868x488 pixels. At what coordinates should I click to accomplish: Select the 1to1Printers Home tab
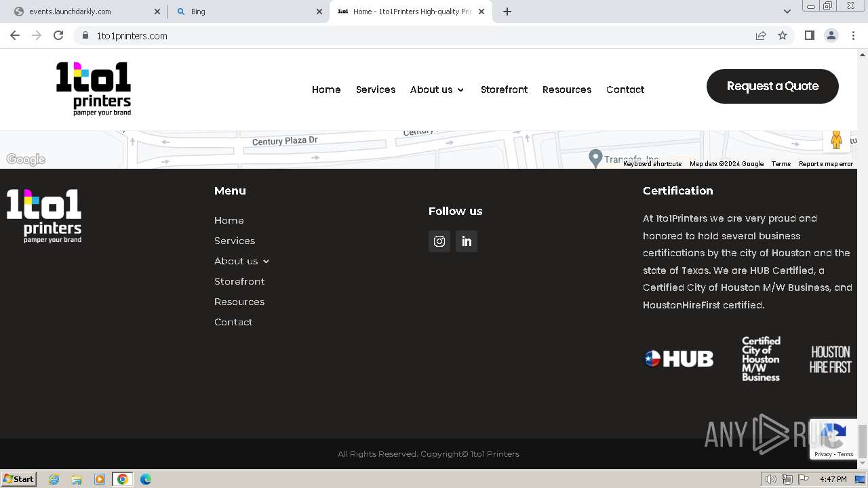[411, 12]
